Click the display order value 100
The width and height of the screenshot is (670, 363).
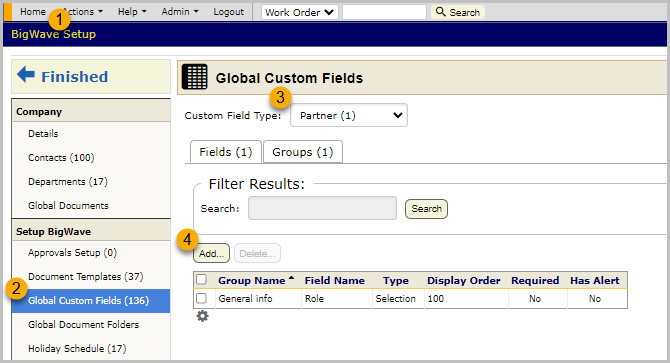tap(436, 299)
